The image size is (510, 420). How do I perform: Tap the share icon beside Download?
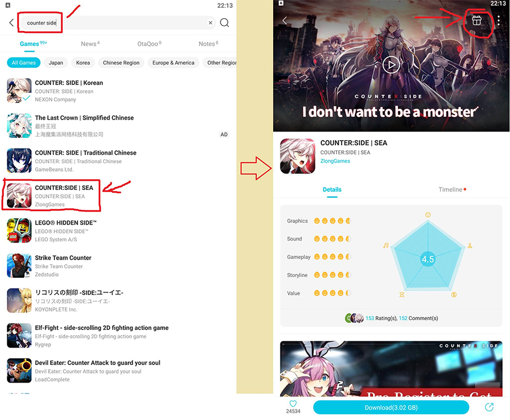489,407
